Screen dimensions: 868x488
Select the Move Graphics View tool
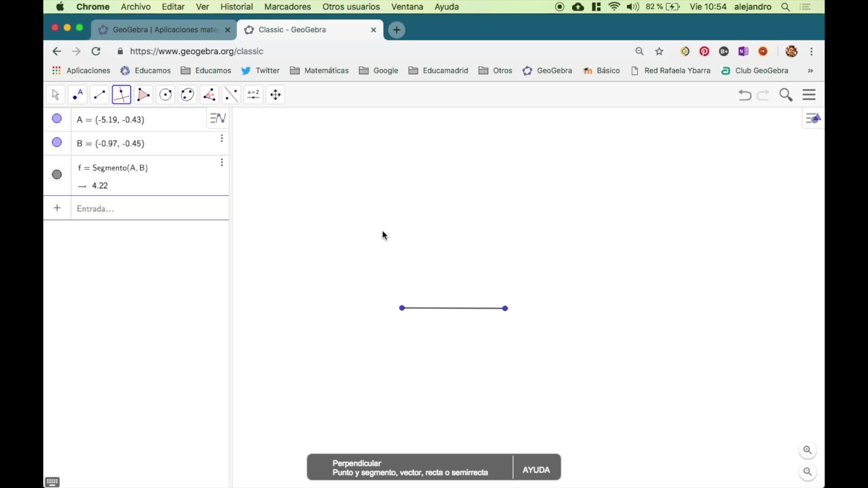tap(275, 95)
